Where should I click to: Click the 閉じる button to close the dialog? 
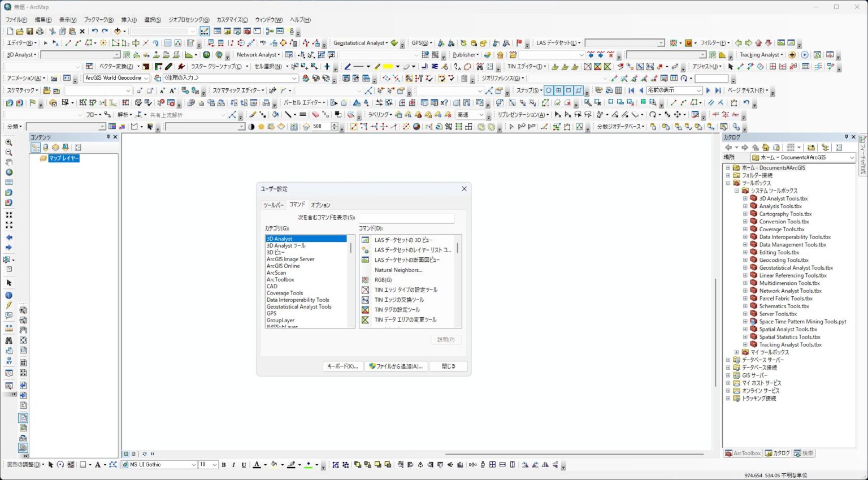[x=448, y=366]
